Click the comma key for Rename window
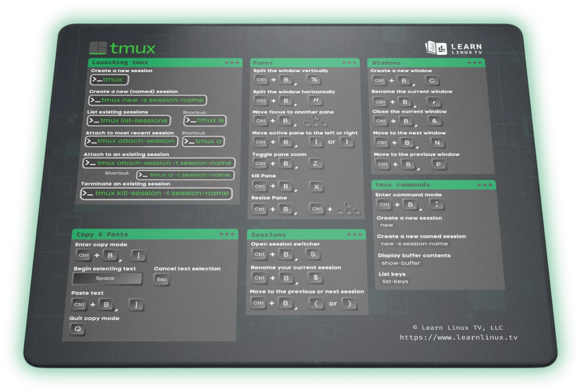Screen dimensions: 581x392 coord(434,102)
